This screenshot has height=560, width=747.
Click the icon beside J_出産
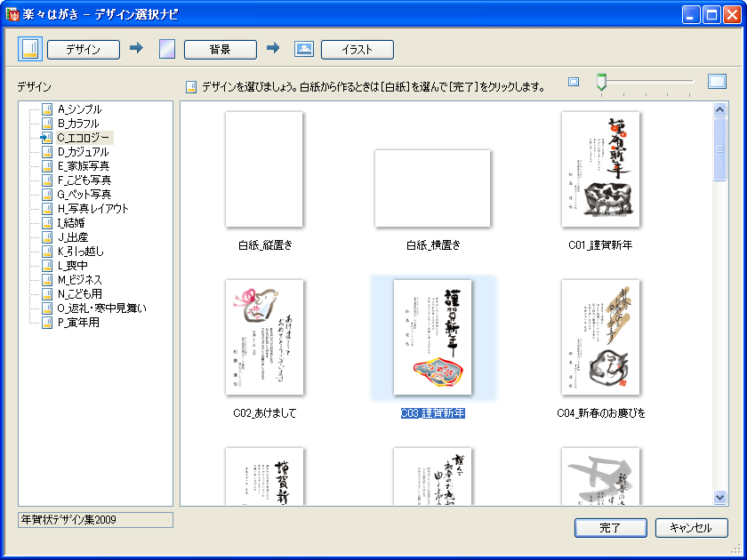coord(47,237)
